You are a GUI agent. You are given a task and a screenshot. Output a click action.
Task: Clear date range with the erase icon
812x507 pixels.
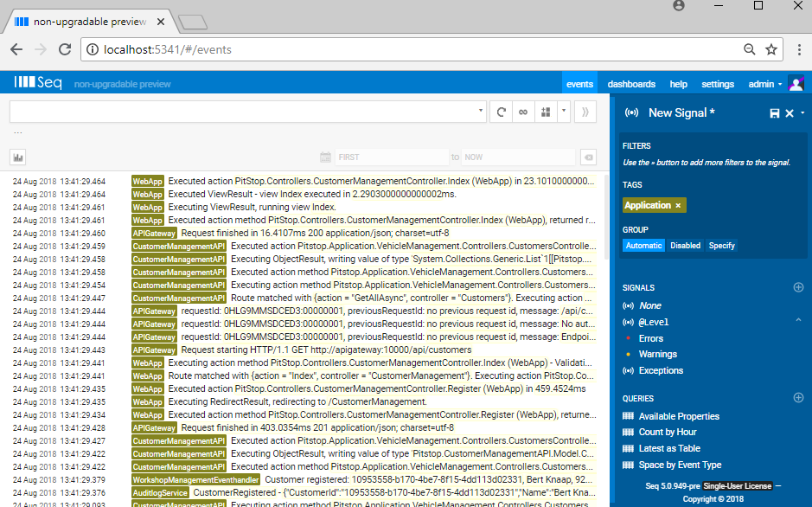tap(588, 157)
